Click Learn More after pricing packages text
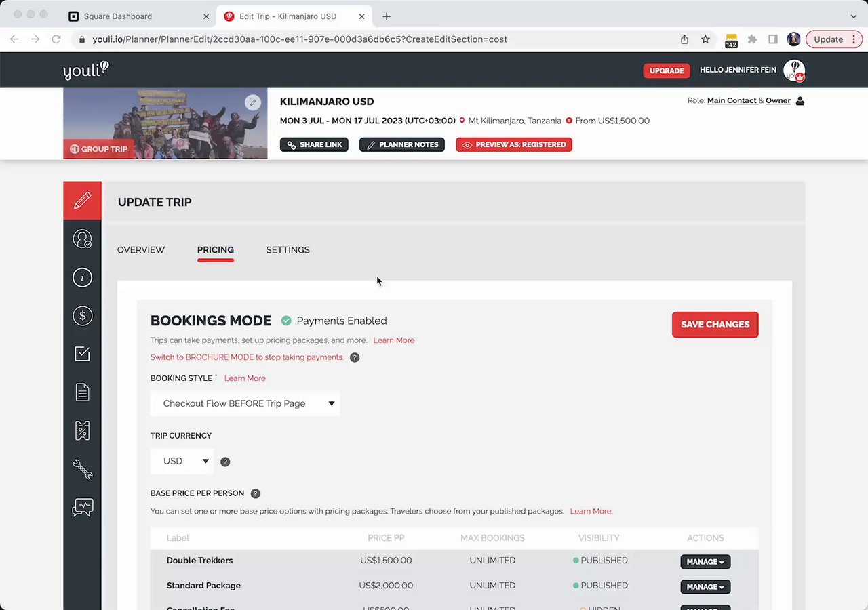This screenshot has height=610, width=868. tap(591, 511)
